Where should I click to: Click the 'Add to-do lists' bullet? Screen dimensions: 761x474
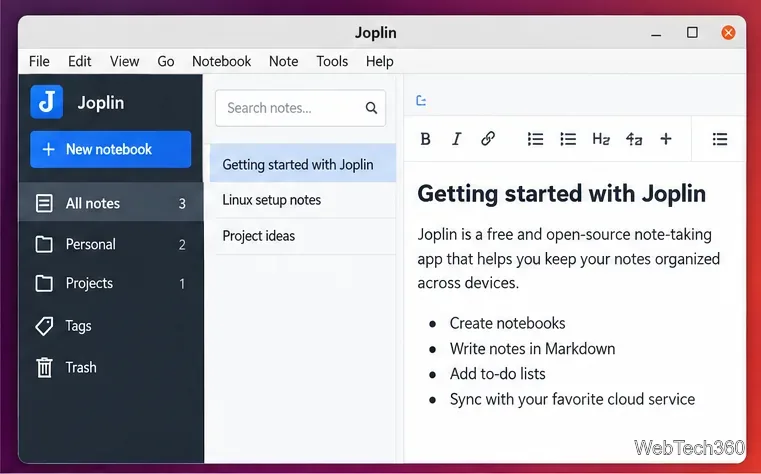point(497,374)
